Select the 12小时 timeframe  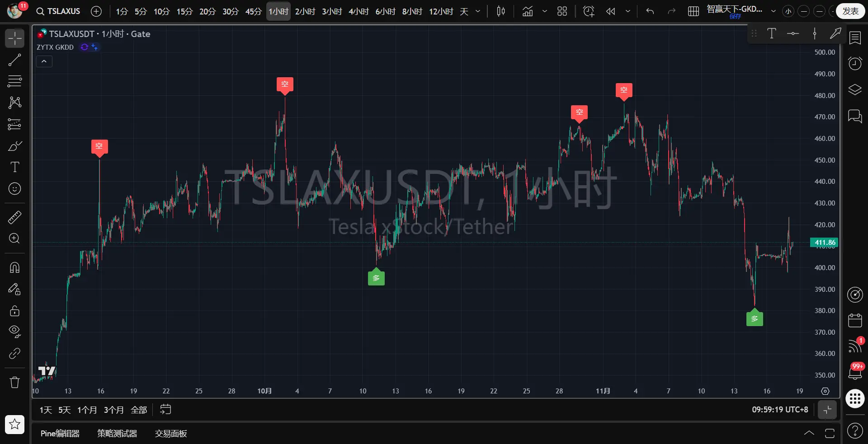coord(441,11)
